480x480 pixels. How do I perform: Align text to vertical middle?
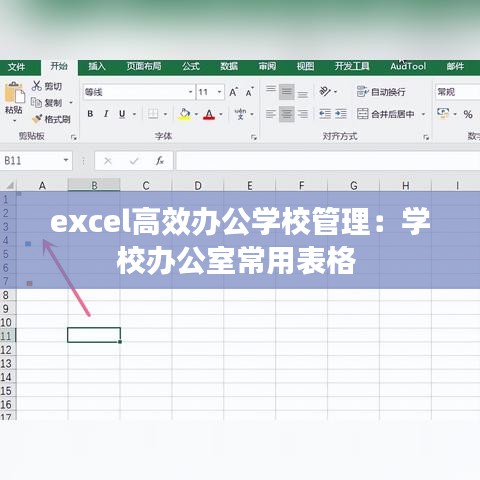pos(287,92)
